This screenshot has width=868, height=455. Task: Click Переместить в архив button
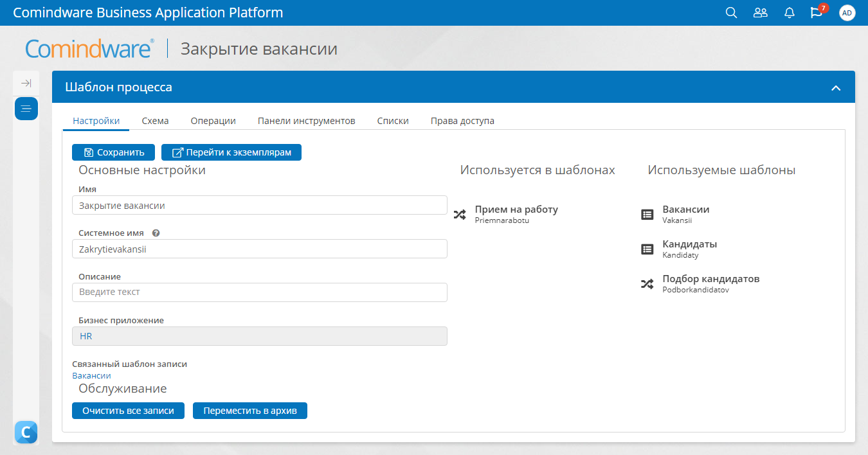pos(250,411)
